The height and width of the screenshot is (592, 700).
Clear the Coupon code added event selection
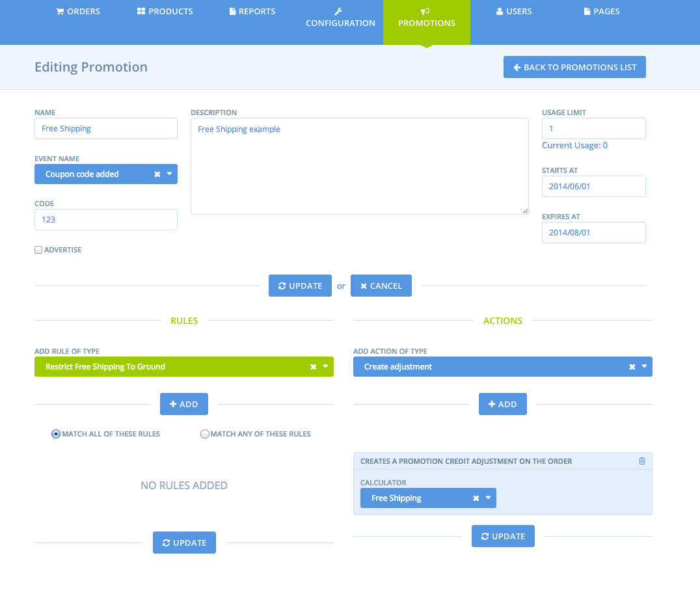[157, 174]
